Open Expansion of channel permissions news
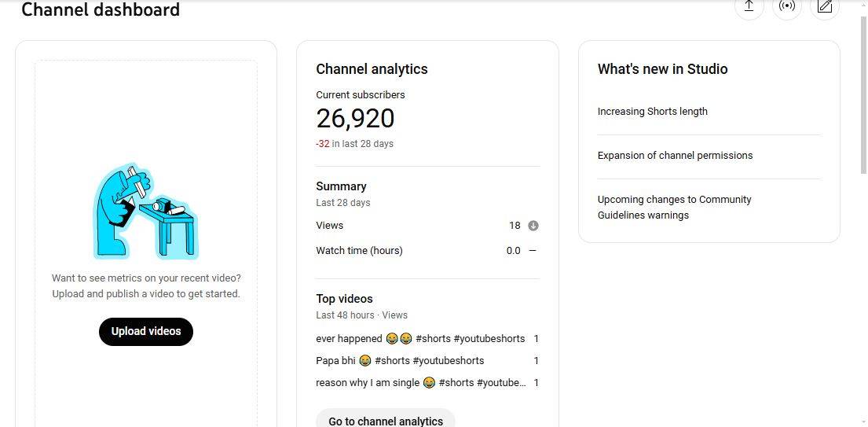This screenshot has height=427, width=868. click(675, 156)
